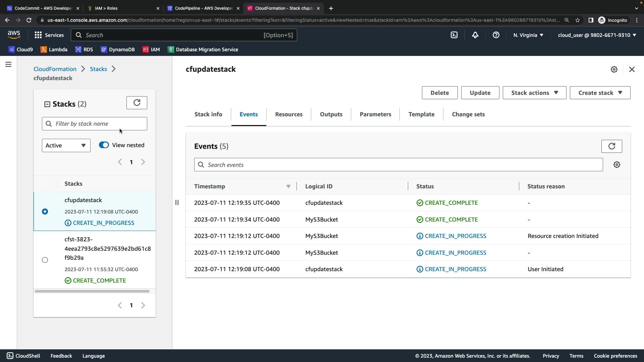Image resolution: width=644 pixels, height=362 pixels.
Task: Select the cfst-3823 stack radio button
Action: [x=45, y=260]
